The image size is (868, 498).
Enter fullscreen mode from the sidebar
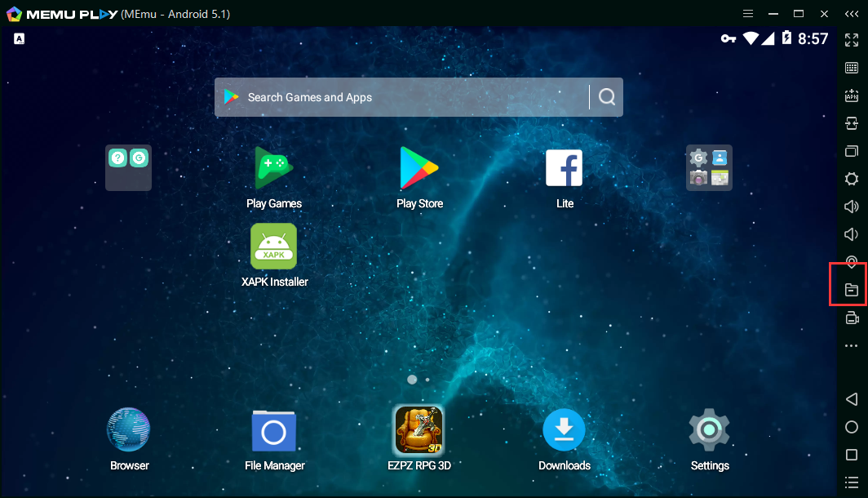coord(851,40)
